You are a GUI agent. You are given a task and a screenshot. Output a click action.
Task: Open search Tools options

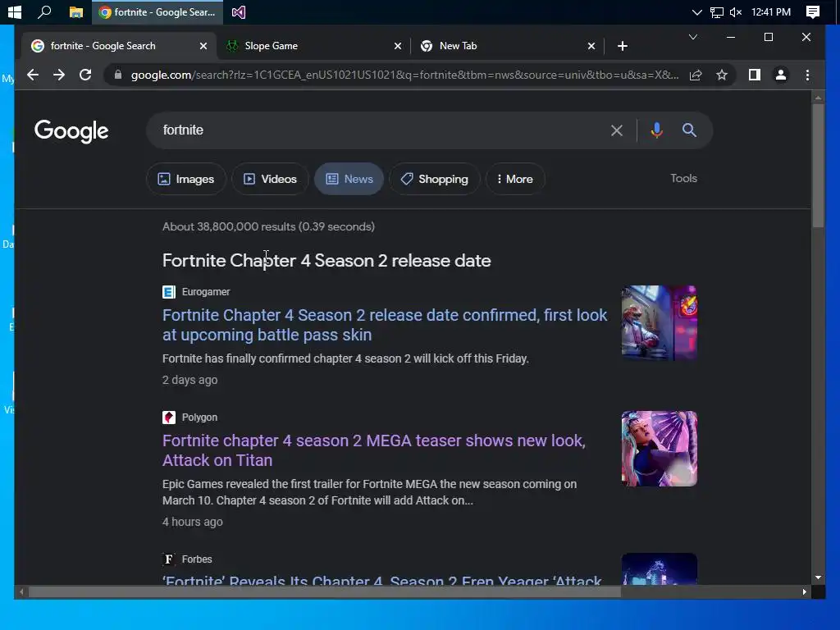tap(683, 178)
